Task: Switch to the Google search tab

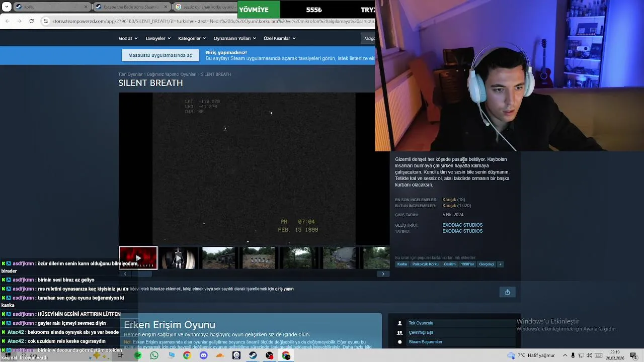Action: coord(205,7)
